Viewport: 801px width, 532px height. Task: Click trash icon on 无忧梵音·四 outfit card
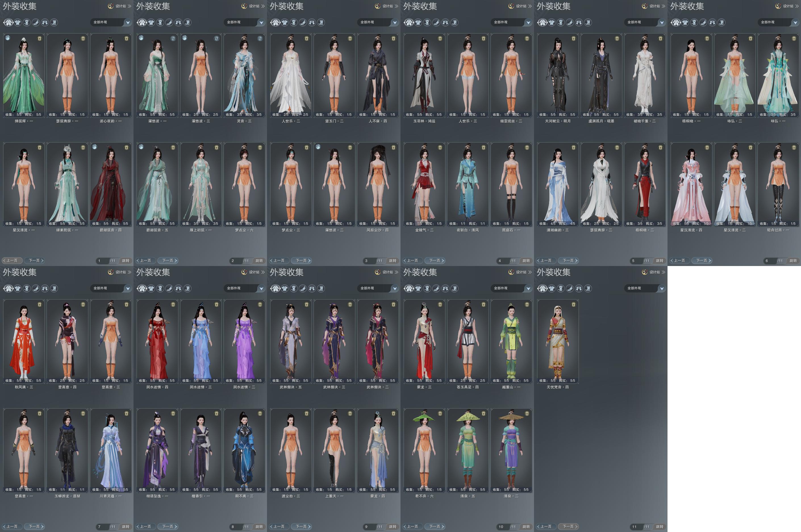pos(573,304)
